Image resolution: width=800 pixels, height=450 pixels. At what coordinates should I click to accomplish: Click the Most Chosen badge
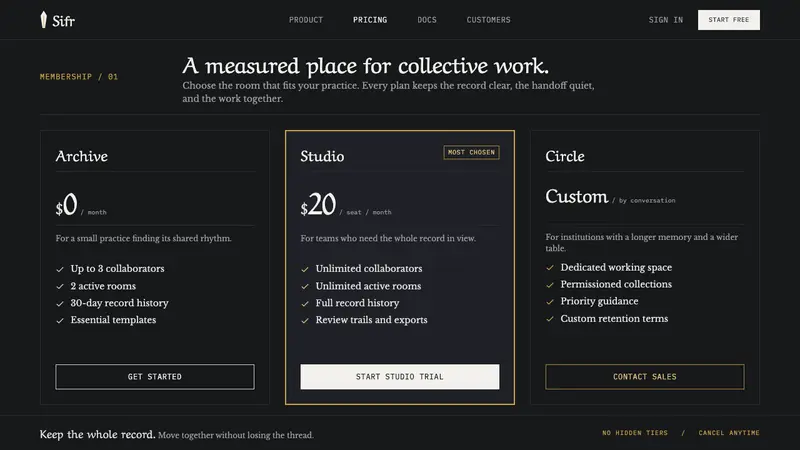click(x=471, y=152)
